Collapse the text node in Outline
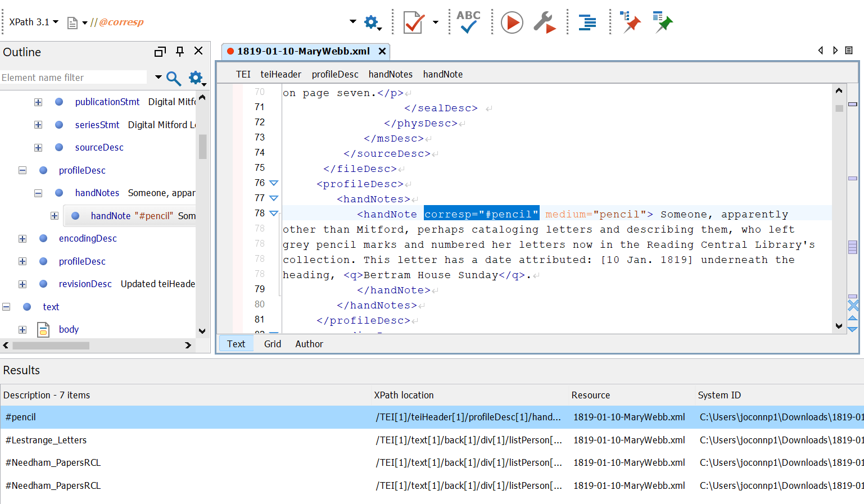The image size is (864, 504). (7, 307)
